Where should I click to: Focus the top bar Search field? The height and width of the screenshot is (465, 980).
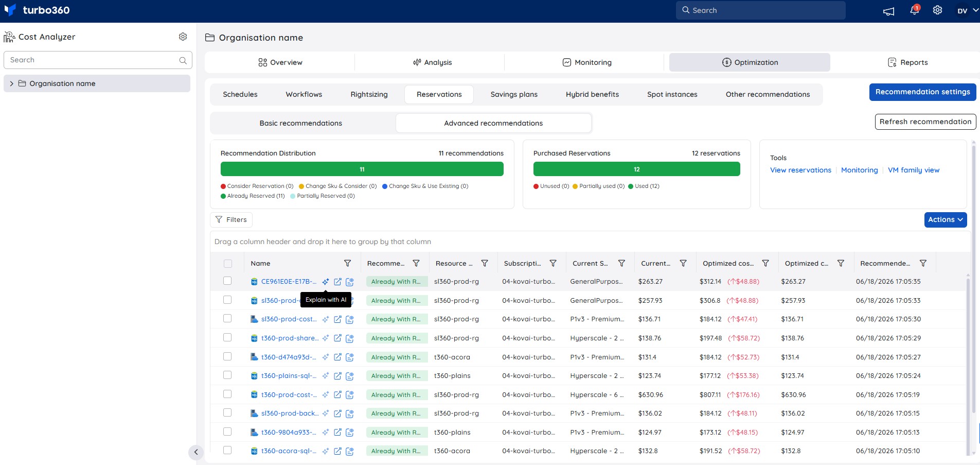(760, 10)
